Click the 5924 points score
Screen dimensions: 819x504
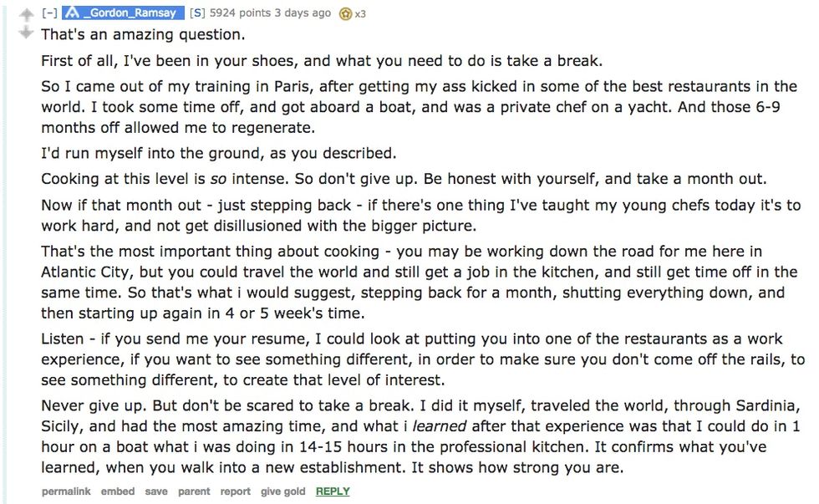click(x=237, y=13)
